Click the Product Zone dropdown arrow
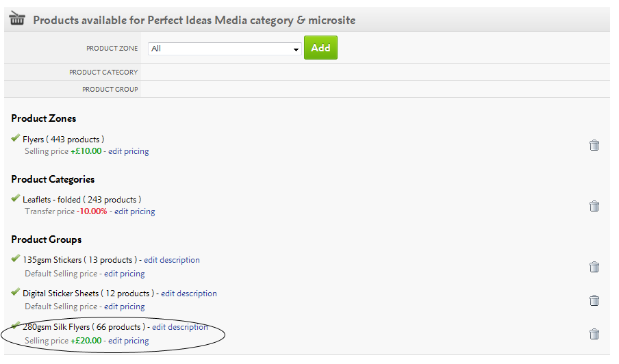 296,49
